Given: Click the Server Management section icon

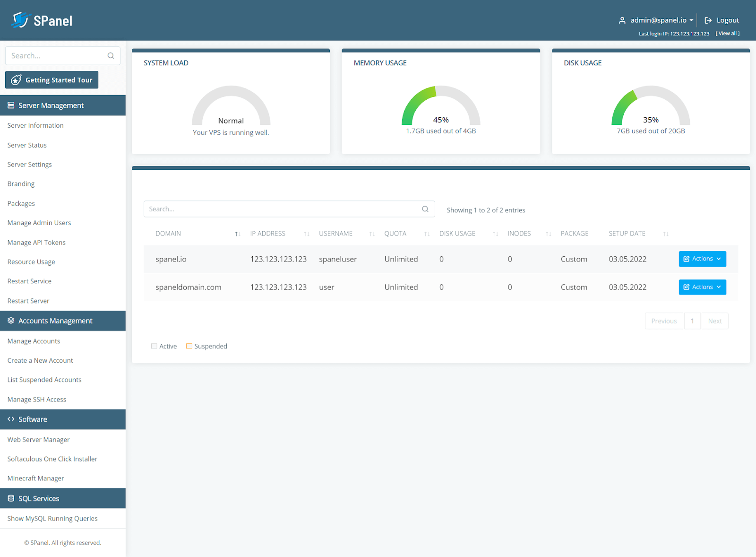Looking at the screenshot, I should pyautogui.click(x=10, y=105).
